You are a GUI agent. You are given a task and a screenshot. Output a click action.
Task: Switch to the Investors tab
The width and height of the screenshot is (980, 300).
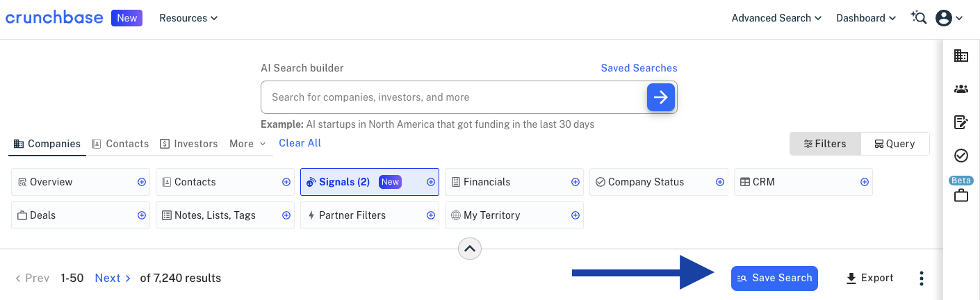point(188,144)
